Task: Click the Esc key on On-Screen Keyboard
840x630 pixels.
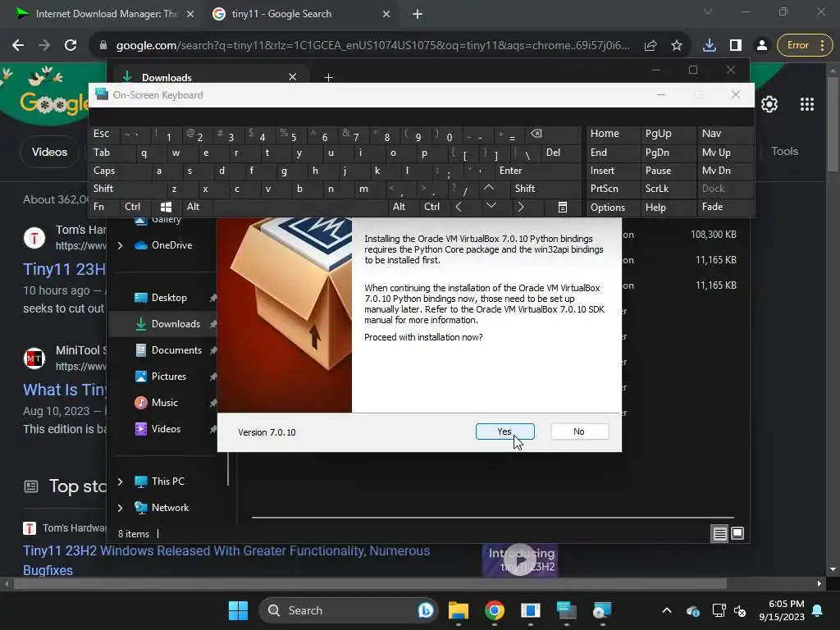Action: (104, 135)
